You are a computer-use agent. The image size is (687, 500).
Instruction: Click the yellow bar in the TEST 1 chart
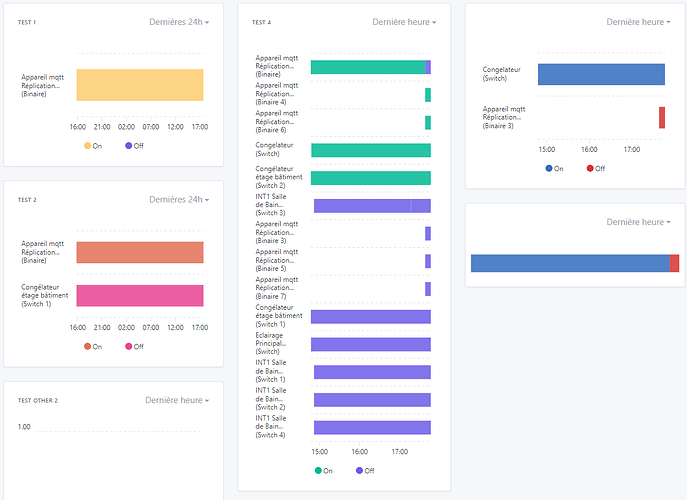pos(140,85)
